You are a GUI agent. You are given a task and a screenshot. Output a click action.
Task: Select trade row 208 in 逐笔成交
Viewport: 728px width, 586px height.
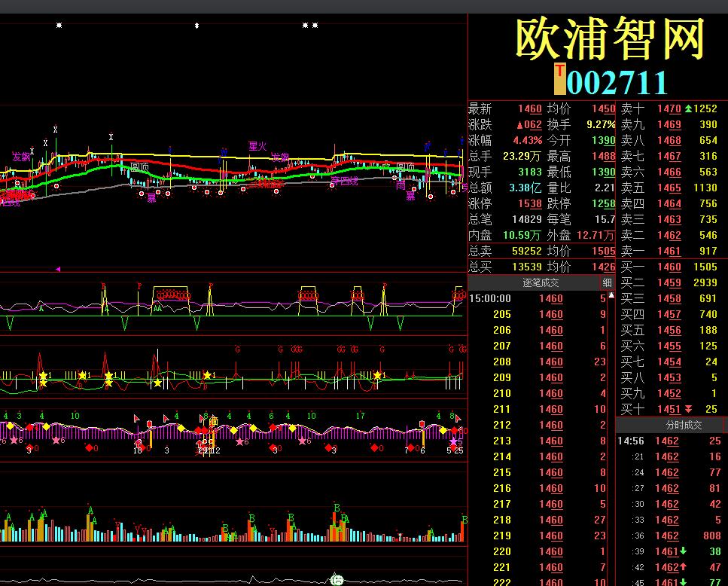(x=538, y=362)
